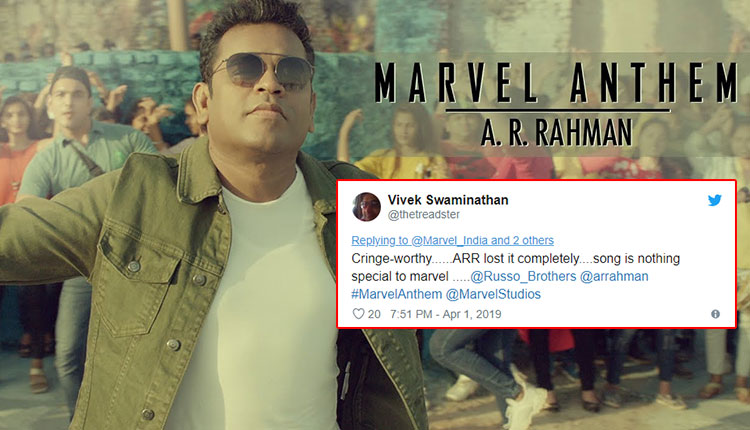Screen dimensions: 750x430
Task: Open the @thetreadster handle
Action: pos(424,215)
